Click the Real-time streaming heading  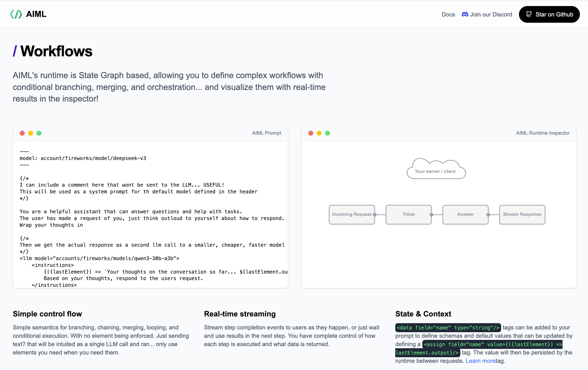click(x=240, y=314)
